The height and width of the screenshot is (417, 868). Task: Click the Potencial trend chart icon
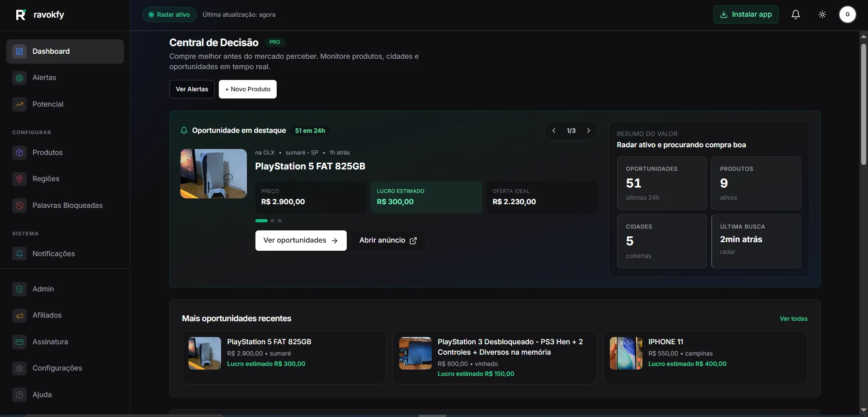point(19,104)
